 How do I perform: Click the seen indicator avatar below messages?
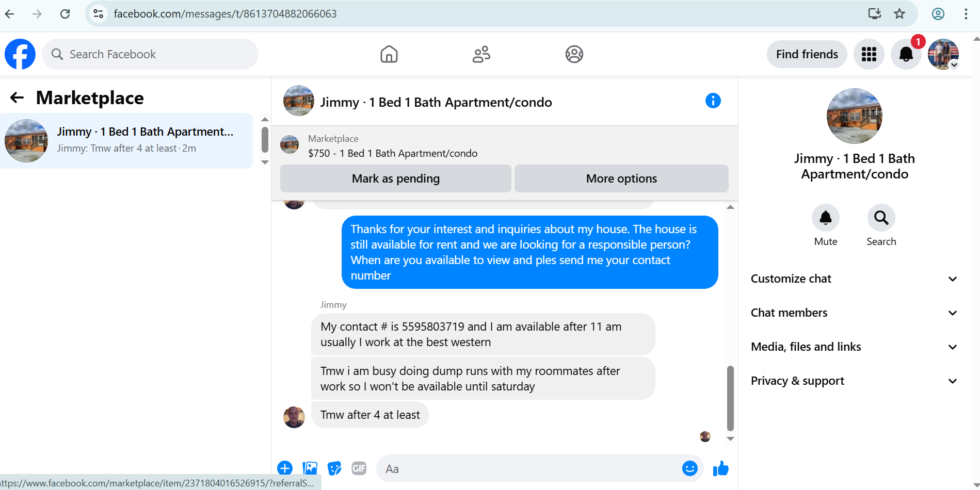point(705,436)
